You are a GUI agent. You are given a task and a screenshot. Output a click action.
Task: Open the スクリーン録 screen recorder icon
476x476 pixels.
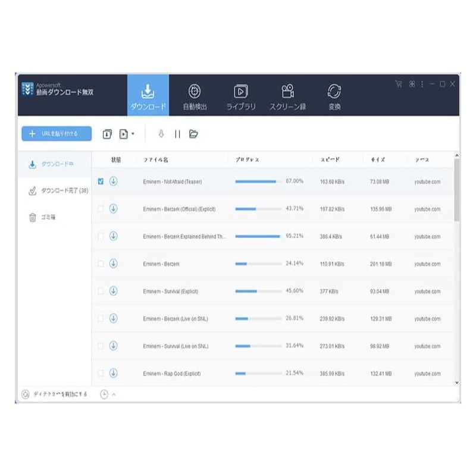(x=288, y=96)
